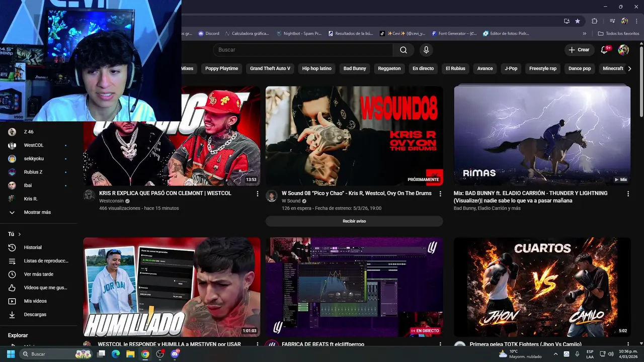The width and height of the screenshot is (644, 362).
Task: Start voice search with the microphone icon
Action: point(426,50)
